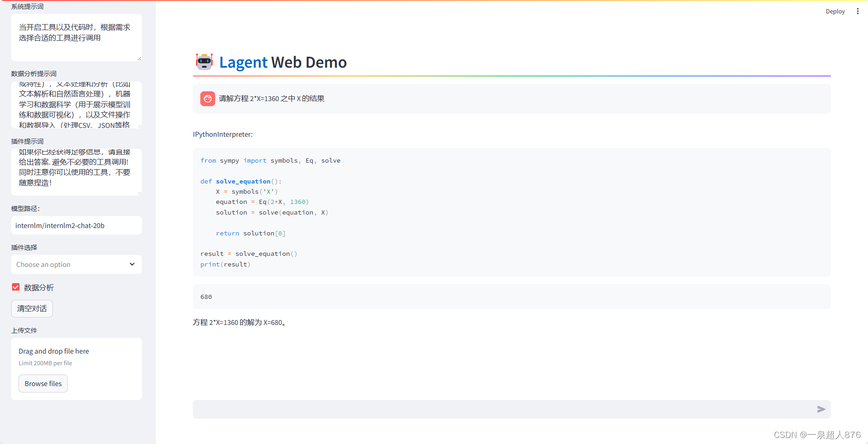868x444 pixels.
Task: Click the 680 output result block
Action: coord(512,297)
